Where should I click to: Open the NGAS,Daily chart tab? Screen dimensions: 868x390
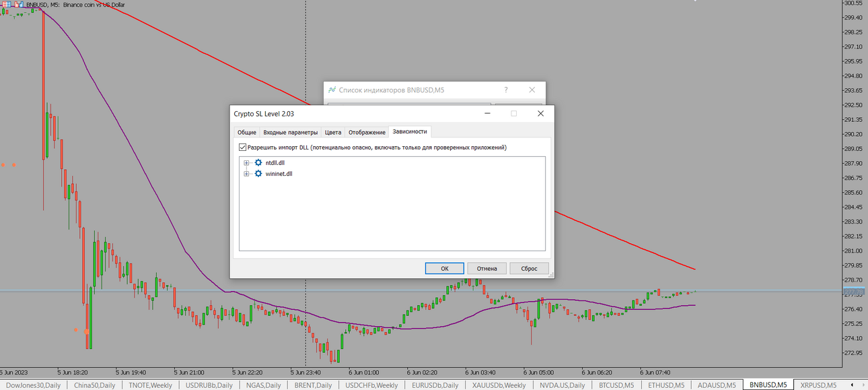(x=262, y=385)
